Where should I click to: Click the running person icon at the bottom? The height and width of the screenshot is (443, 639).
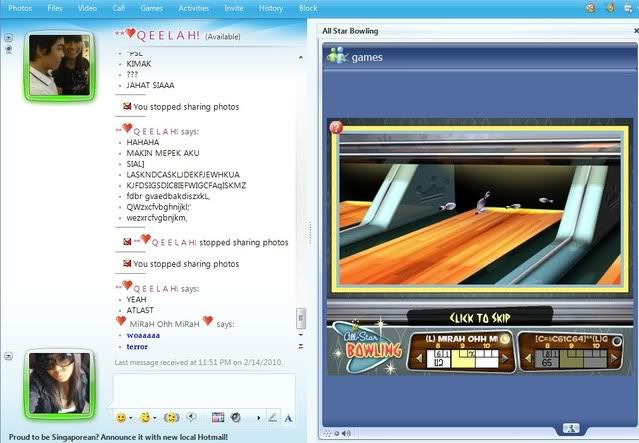pyautogui.click(x=571, y=428)
